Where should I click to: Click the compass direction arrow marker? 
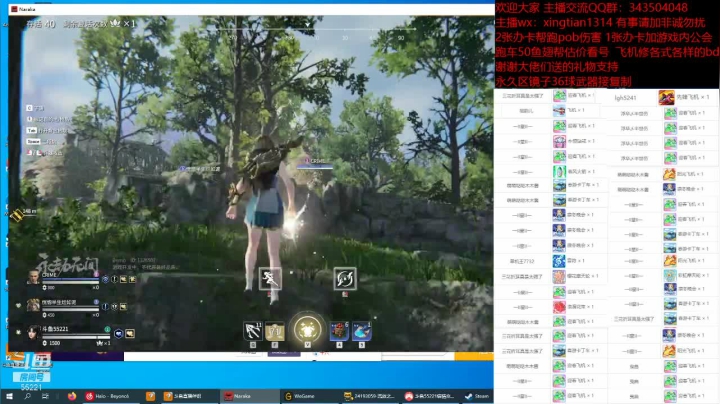click(x=308, y=23)
